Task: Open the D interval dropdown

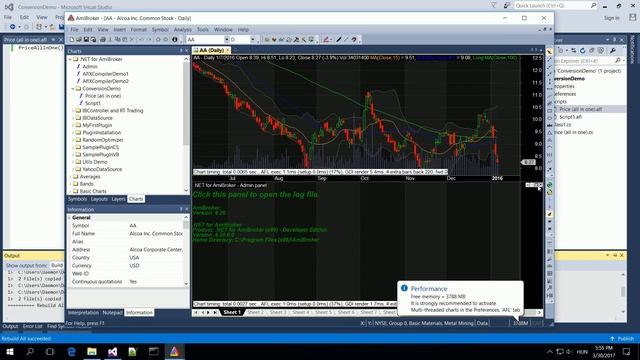Action: [253, 40]
